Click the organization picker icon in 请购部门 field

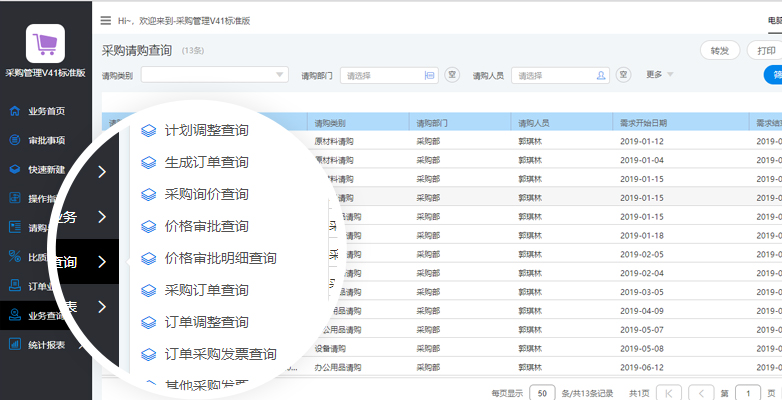pos(430,75)
